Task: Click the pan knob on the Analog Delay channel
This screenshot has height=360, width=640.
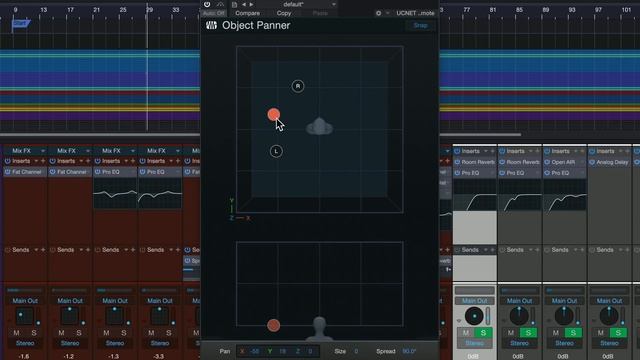Action: [609, 316]
